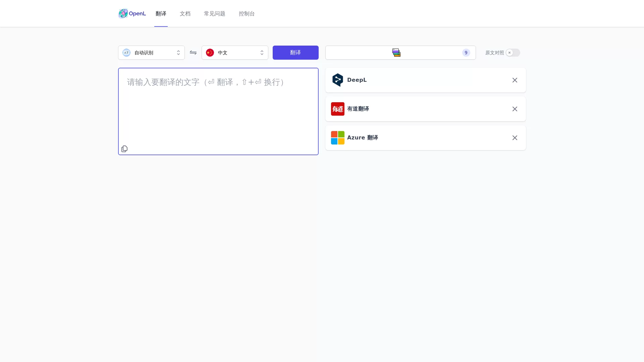The width and height of the screenshot is (644, 362).
Task: Remove the Azure 翻译 engine card
Action: click(515, 138)
